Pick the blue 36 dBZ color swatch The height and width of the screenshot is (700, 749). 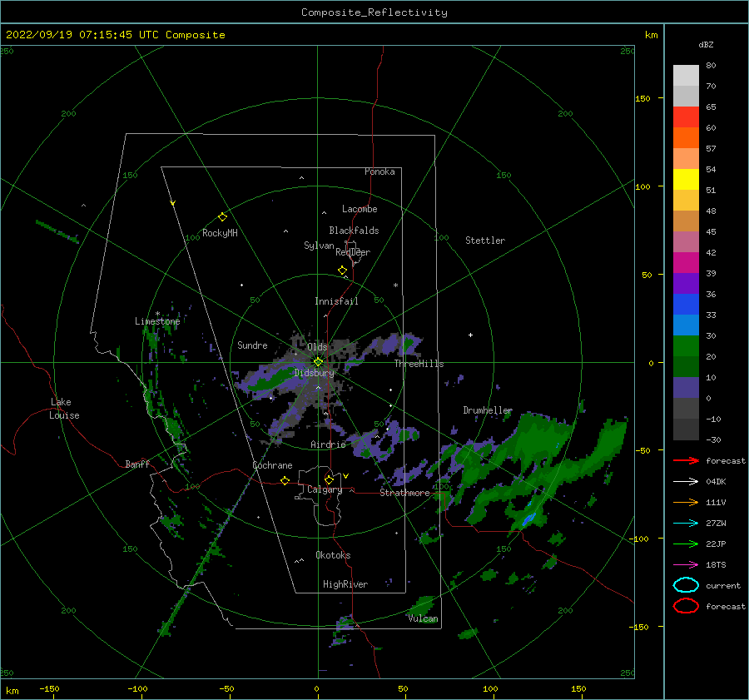(686, 305)
